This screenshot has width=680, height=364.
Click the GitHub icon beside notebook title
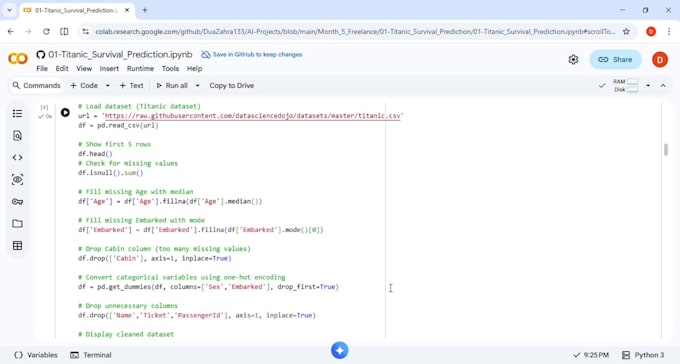point(41,55)
